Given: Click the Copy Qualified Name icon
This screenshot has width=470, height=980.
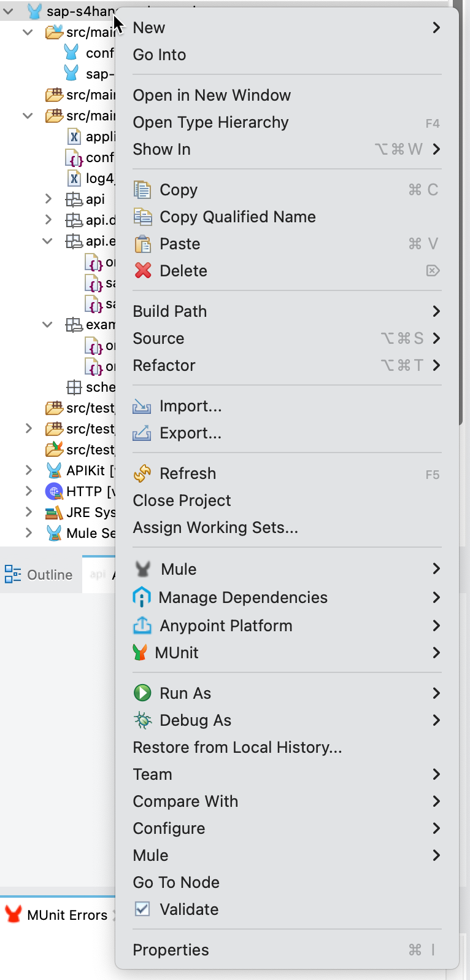Looking at the screenshot, I should tap(142, 217).
